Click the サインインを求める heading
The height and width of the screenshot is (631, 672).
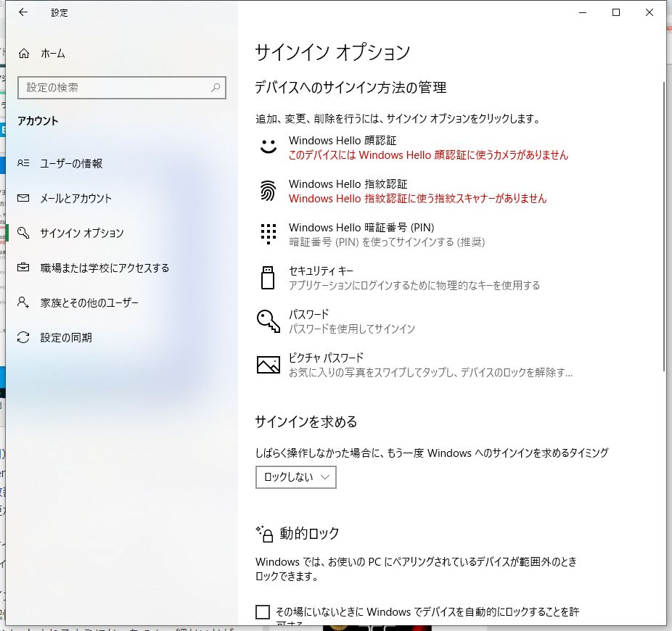[x=306, y=422]
